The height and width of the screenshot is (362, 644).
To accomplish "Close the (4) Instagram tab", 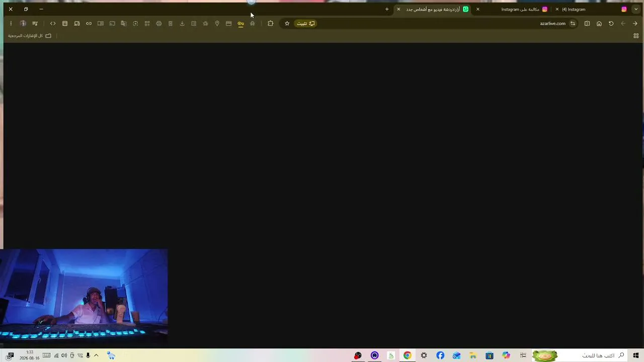I will coord(557,9).
